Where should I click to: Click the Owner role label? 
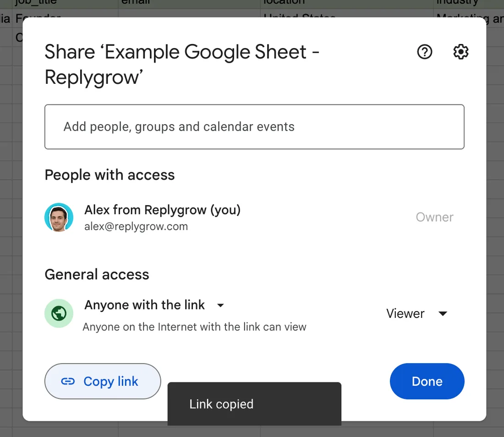(434, 217)
